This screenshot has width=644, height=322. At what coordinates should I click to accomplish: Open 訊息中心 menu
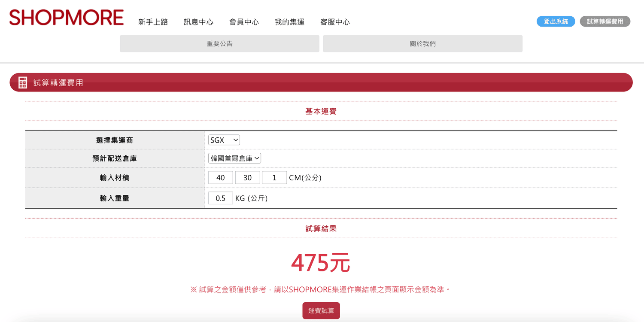point(198,22)
